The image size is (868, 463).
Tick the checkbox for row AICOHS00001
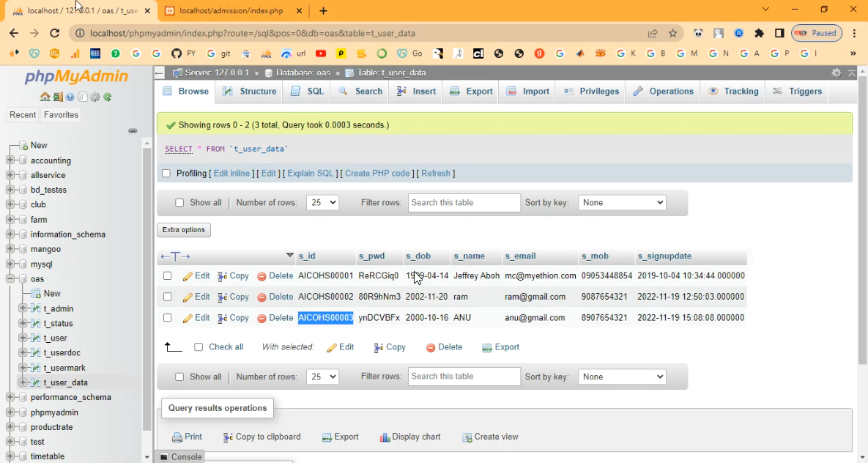(x=168, y=276)
